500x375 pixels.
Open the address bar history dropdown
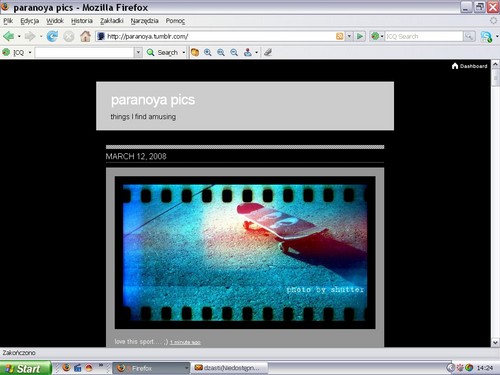(x=349, y=36)
